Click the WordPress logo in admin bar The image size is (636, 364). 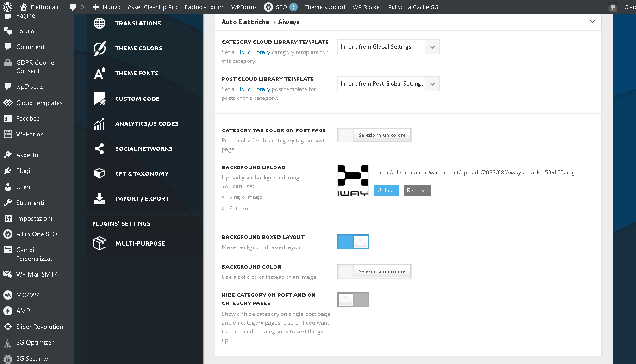(7, 7)
